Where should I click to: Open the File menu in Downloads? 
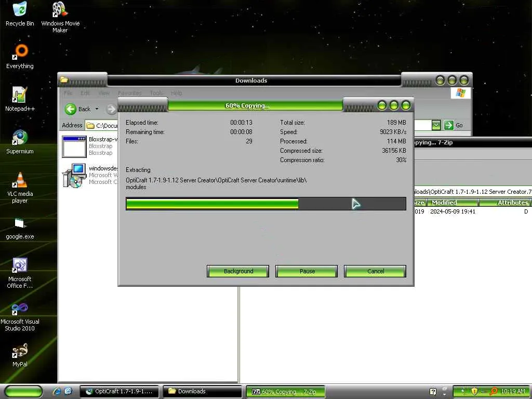click(x=68, y=93)
